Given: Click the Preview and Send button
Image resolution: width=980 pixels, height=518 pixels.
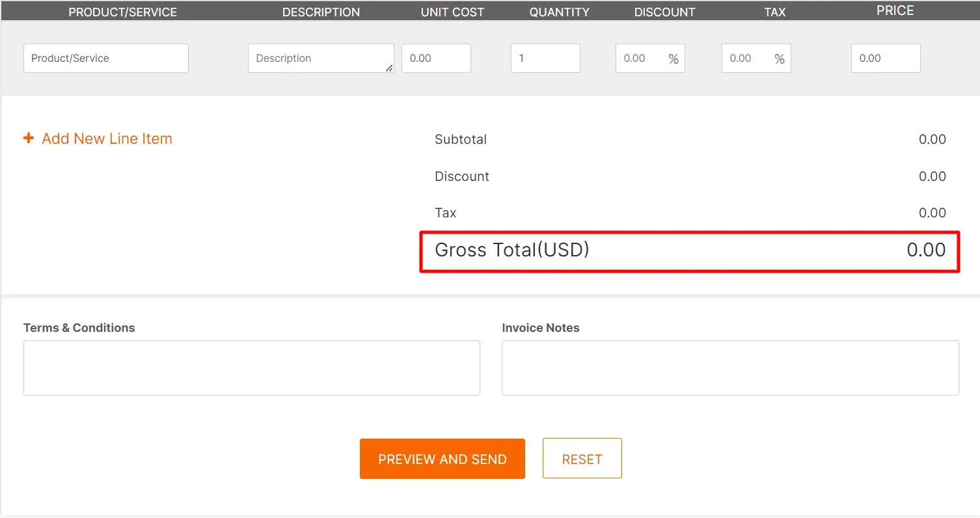Looking at the screenshot, I should tap(442, 459).
